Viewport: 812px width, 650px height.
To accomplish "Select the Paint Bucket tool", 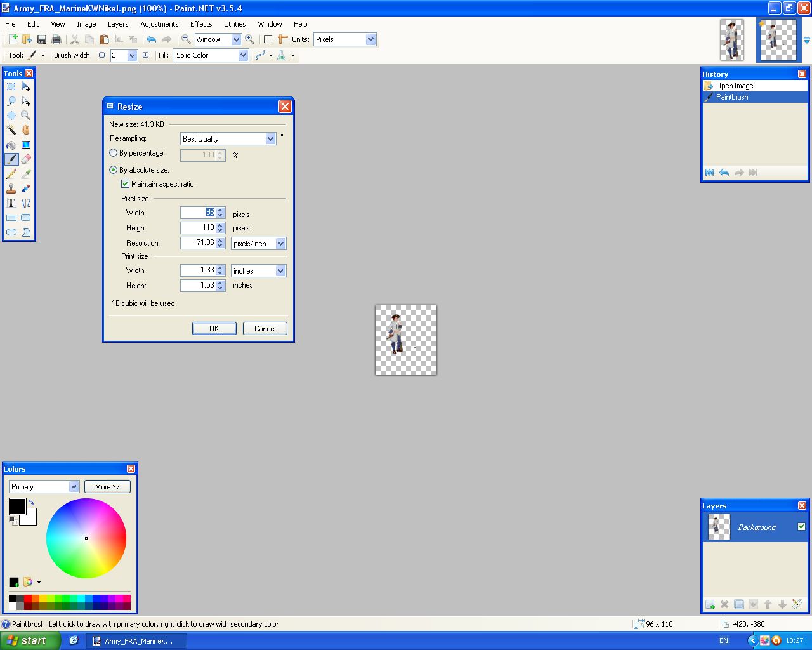I will [11, 145].
